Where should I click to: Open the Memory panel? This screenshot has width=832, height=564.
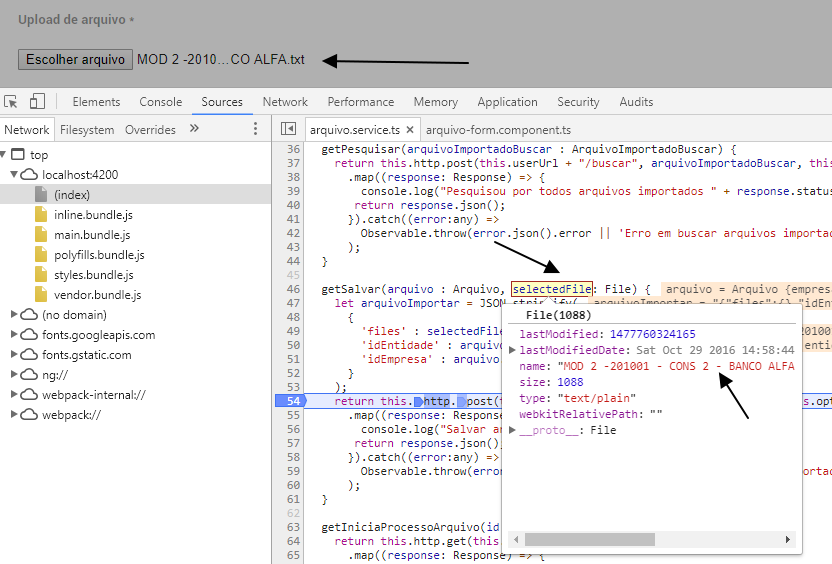(436, 101)
